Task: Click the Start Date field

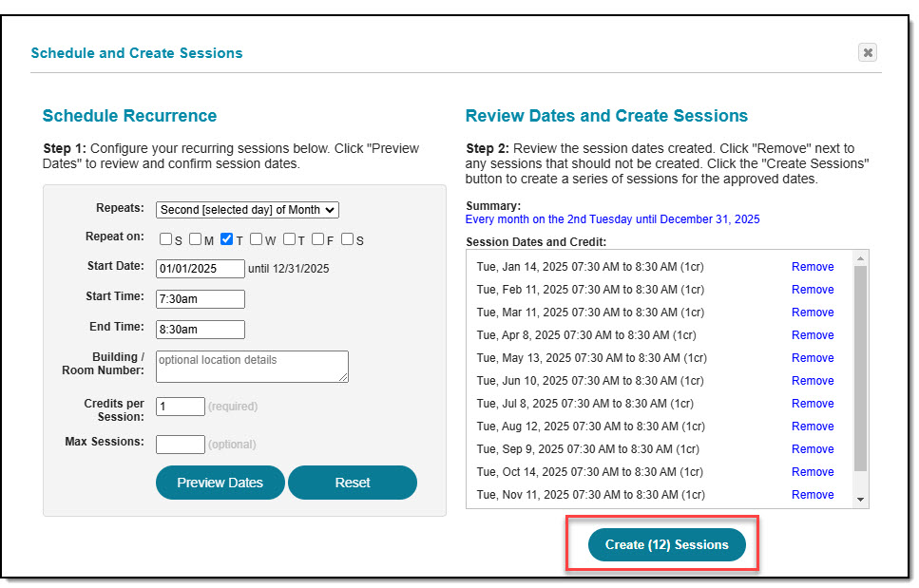Action: [x=201, y=269]
